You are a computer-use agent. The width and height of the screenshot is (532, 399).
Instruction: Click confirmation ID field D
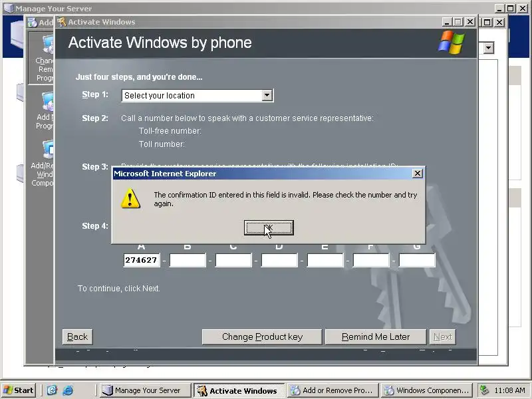point(279,260)
